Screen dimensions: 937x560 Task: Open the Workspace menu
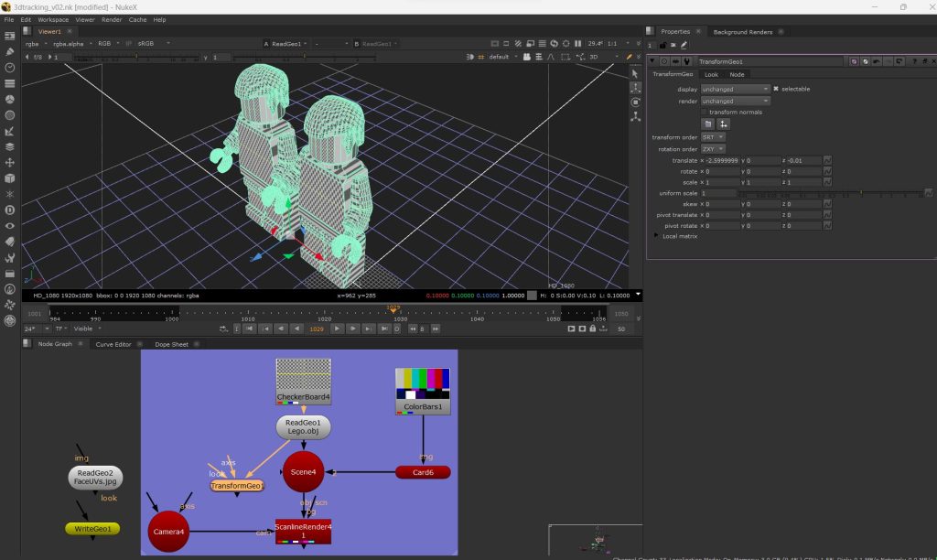coord(53,20)
